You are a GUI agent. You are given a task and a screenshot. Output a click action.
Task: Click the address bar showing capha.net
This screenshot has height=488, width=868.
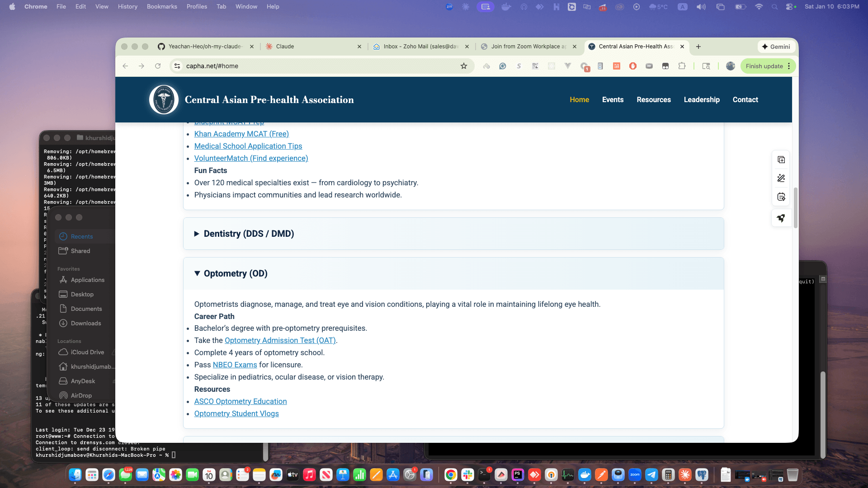tap(212, 66)
